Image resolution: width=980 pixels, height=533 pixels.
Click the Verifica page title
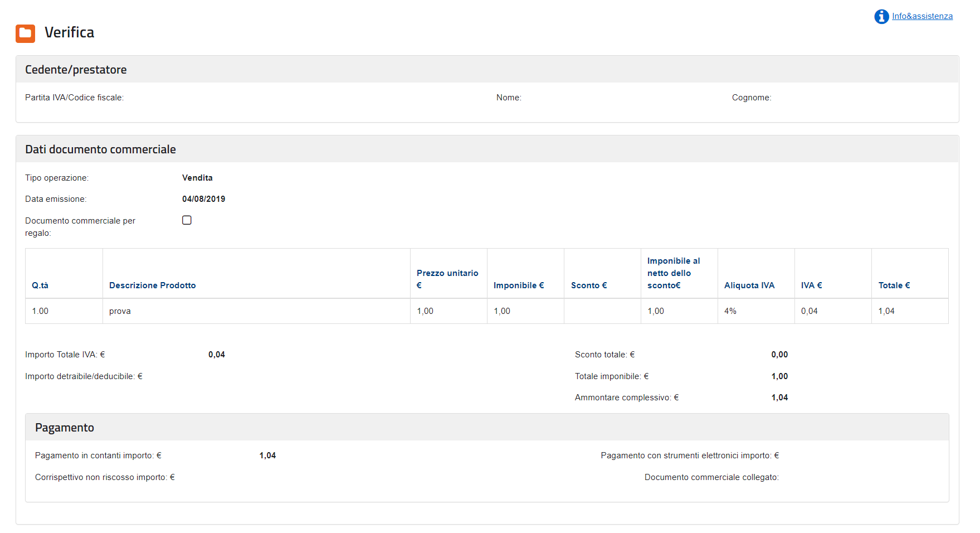tap(69, 32)
